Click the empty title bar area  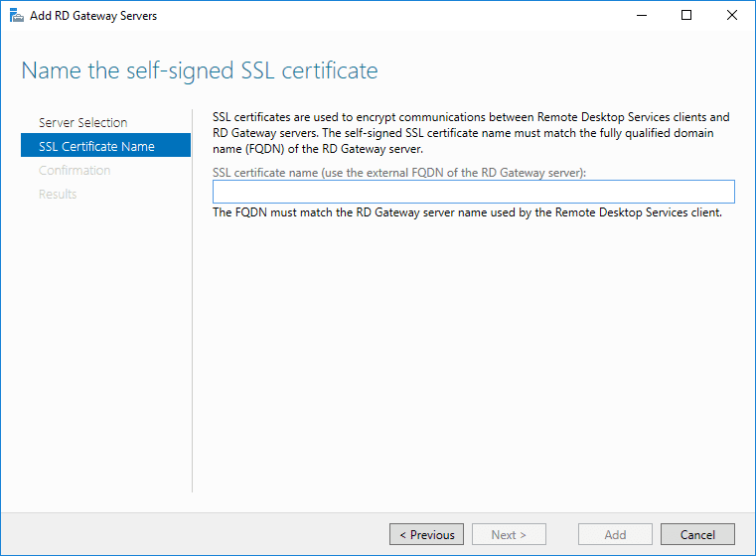click(x=397, y=16)
